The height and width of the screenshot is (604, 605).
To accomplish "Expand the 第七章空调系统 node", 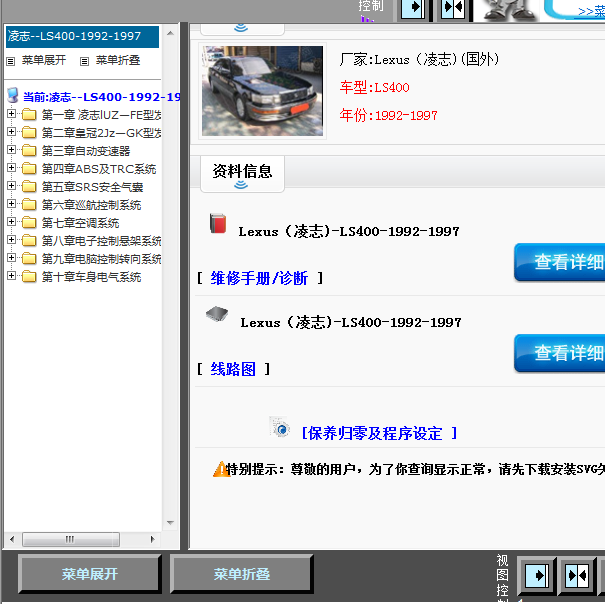I will [11, 222].
